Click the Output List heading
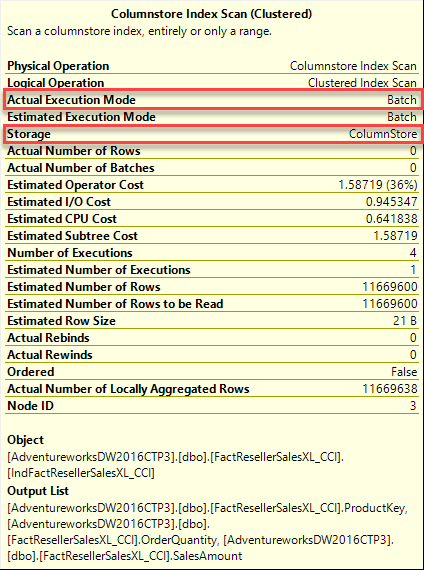 point(38,491)
